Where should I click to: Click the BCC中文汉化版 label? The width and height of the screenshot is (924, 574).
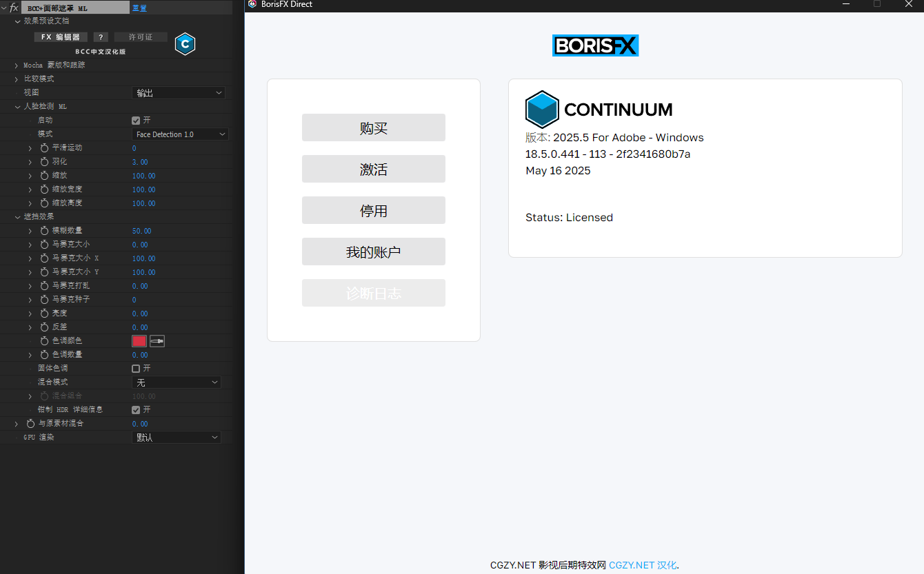101,52
